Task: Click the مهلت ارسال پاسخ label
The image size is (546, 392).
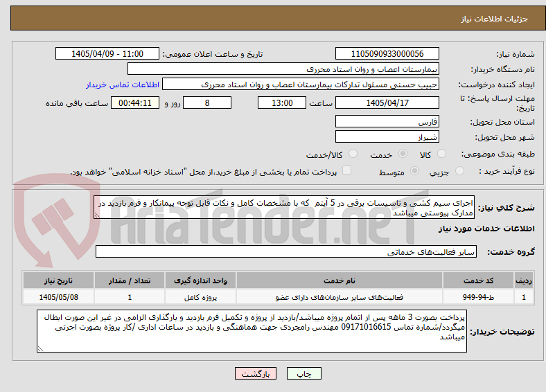Action: [x=497, y=103]
